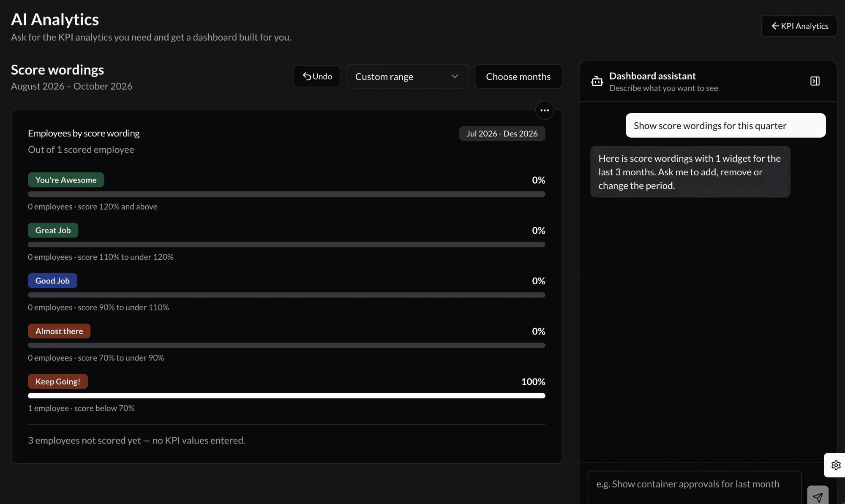The image size is (845, 504).
Task: Open the floating settings gear
Action: (x=836, y=465)
